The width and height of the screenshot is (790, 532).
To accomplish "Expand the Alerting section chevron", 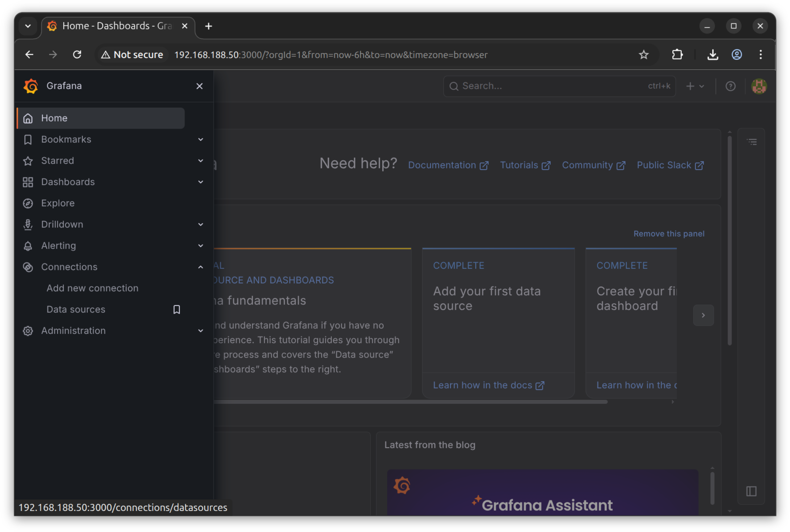I will [x=201, y=246].
